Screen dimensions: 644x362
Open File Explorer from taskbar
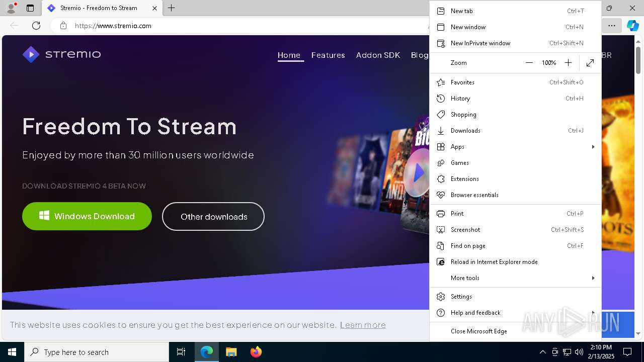231,352
